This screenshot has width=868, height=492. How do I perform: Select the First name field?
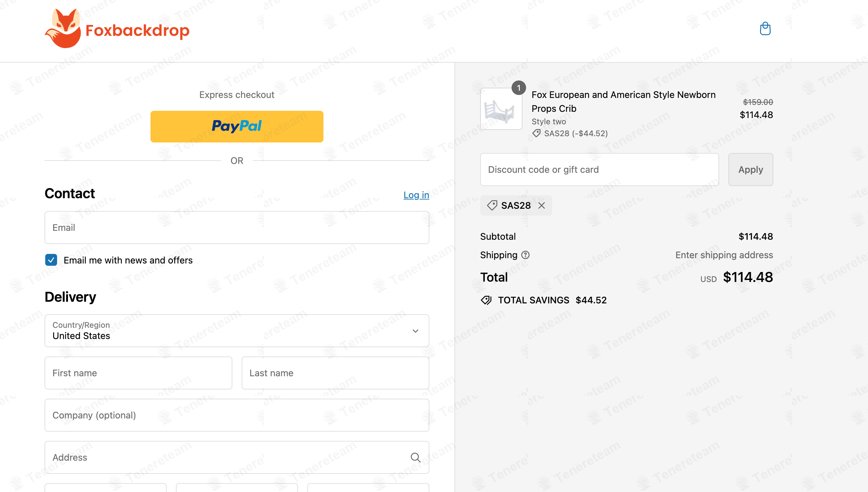(x=138, y=373)
